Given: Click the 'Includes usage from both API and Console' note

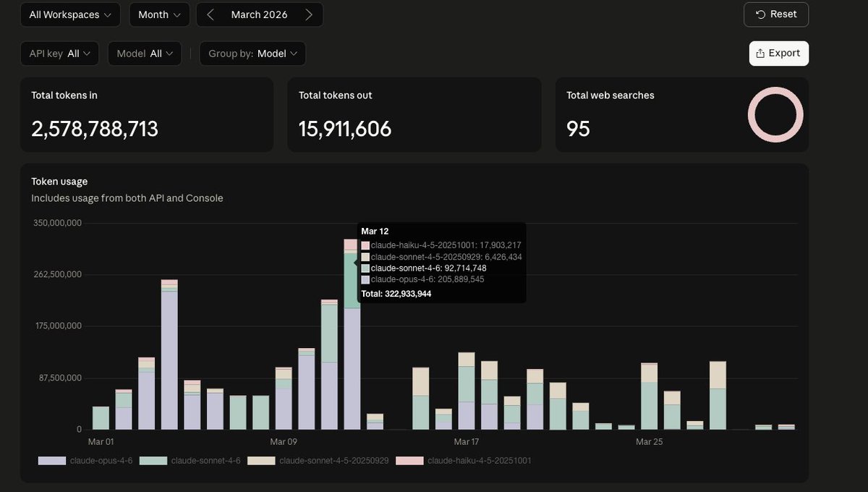Looking at the screenshot, I should point(127,198).
